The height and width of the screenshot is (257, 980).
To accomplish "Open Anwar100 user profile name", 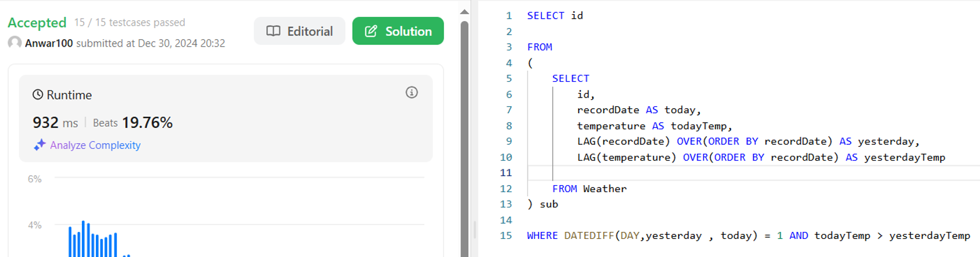I will coord(49,43).
